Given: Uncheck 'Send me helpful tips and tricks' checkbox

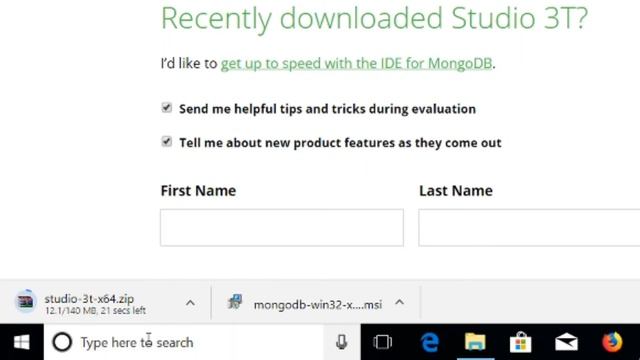Looking at the screenshot, I should click(x=167, y=108).
